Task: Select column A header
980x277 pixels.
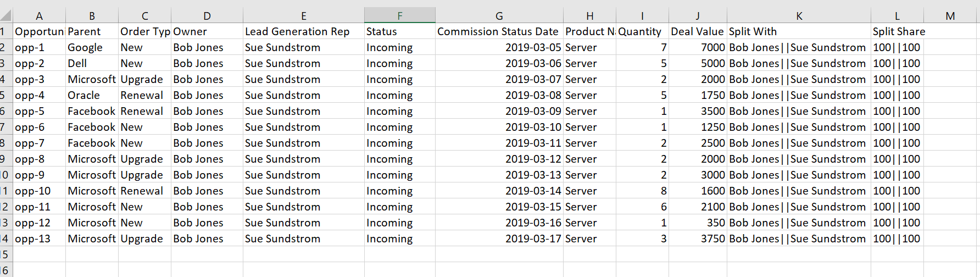Action: tap(39, 15)
